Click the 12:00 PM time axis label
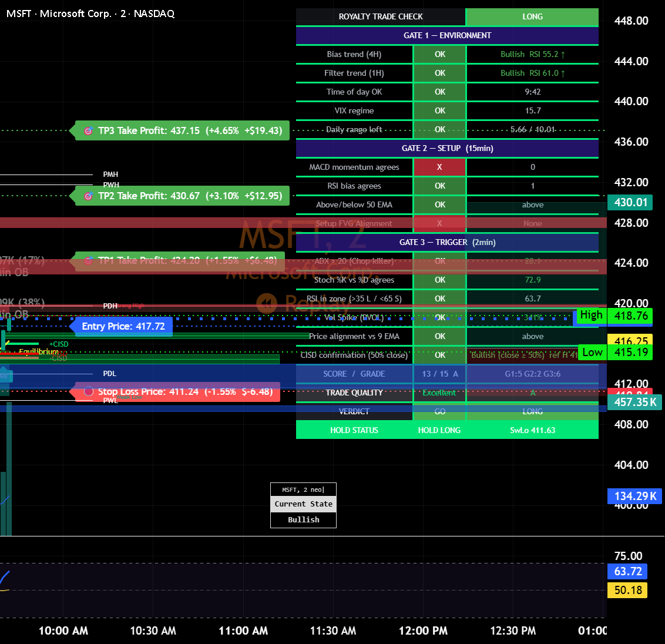The width and height of the screenshot is (665, 644). point(423,631)
